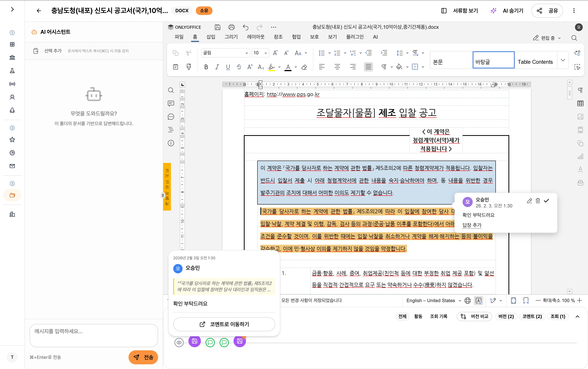
Task: Click the orange 전송 send button
Action: [143, 357]
